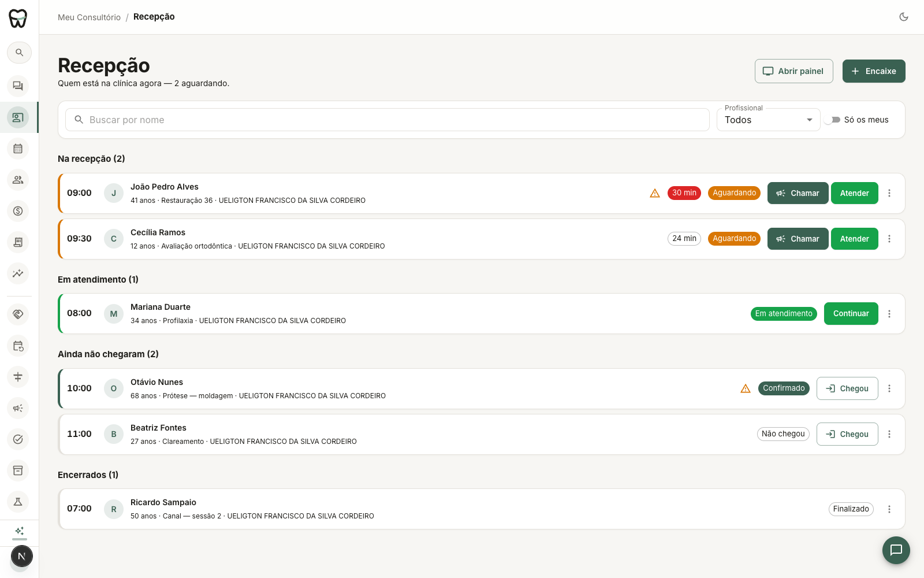Open more options for Otávio Nunes

[x=889, y=388]
